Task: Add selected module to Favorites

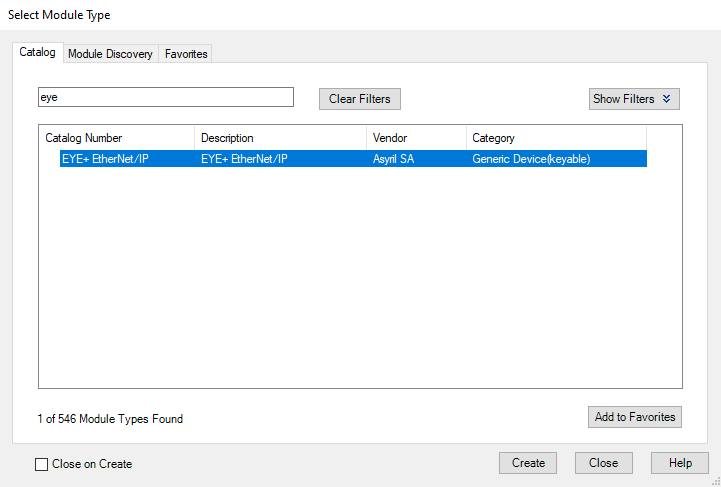Action: [x=635, y=417]
